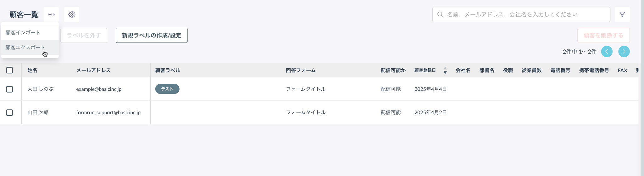Open example@basicinc.jp customer row
This screenshot has width=644, height=176.
coord(319,89)
